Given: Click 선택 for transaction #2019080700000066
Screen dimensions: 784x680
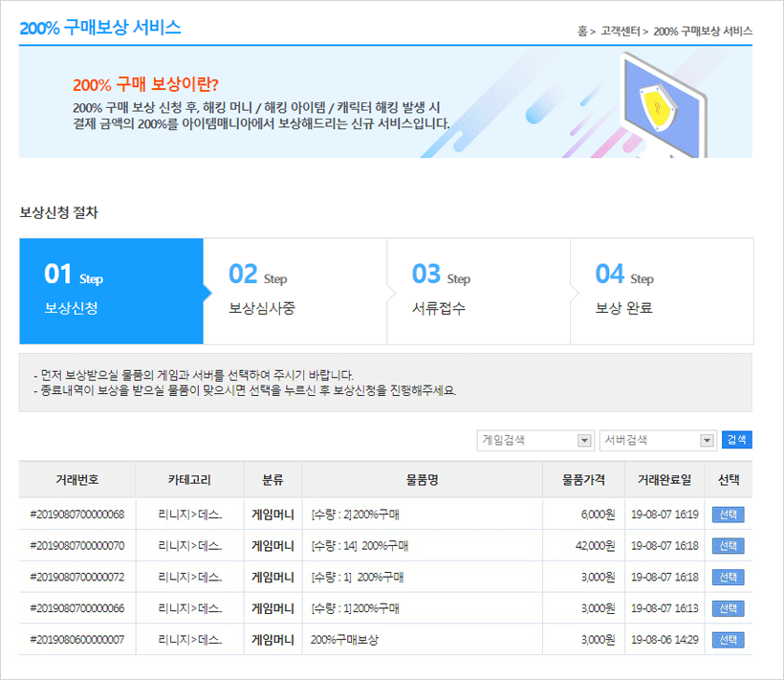Looking at the screenshot, I should tap(728, 608).
